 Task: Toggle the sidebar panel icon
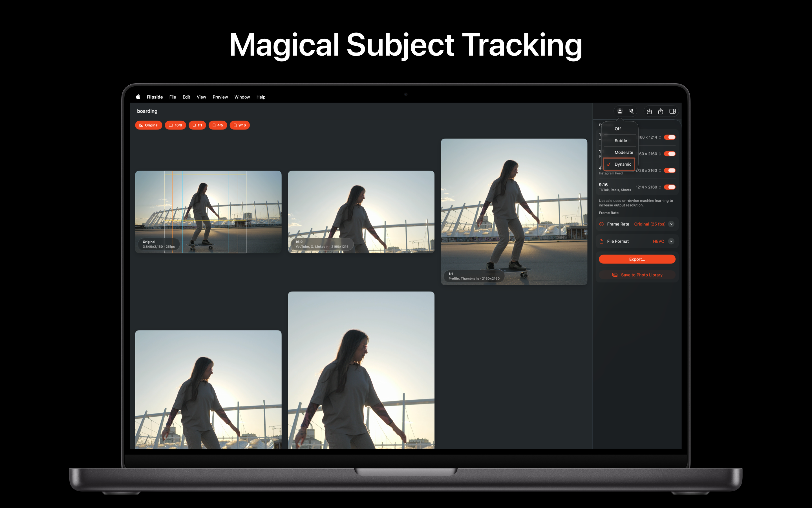(672, 111)
